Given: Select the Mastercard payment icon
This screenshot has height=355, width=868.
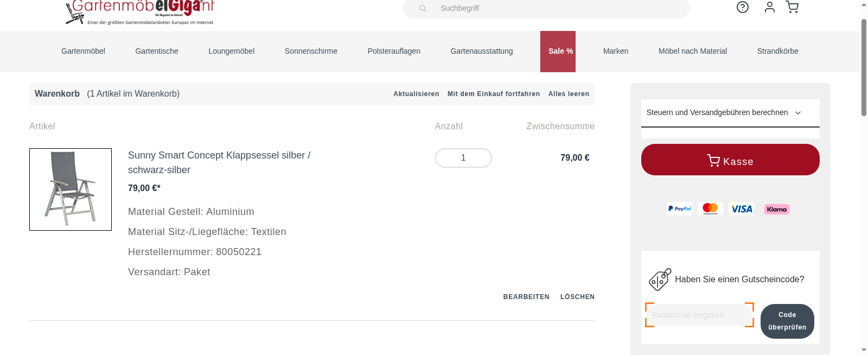Looking at the screenshot, I should (x=710, y=208).
